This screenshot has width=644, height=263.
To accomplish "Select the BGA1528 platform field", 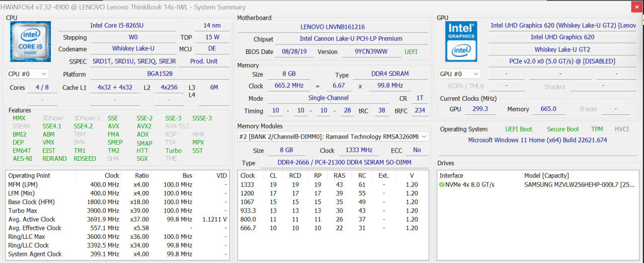I will (x=160, y=74).
